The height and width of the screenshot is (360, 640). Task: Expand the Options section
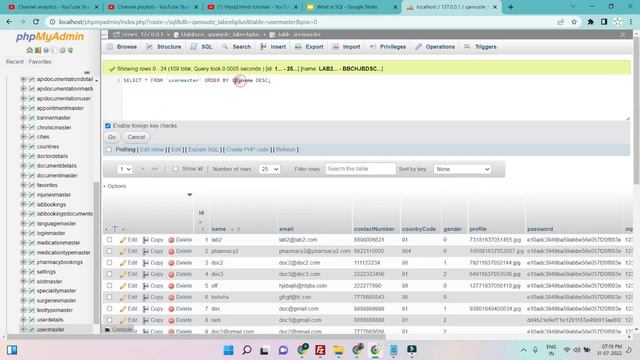115,186
